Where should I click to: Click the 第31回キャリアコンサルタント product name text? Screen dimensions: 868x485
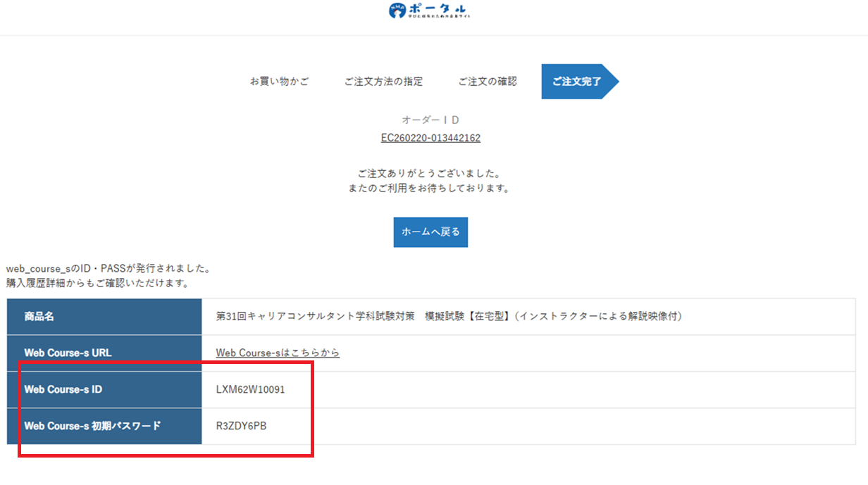(449, 317)
